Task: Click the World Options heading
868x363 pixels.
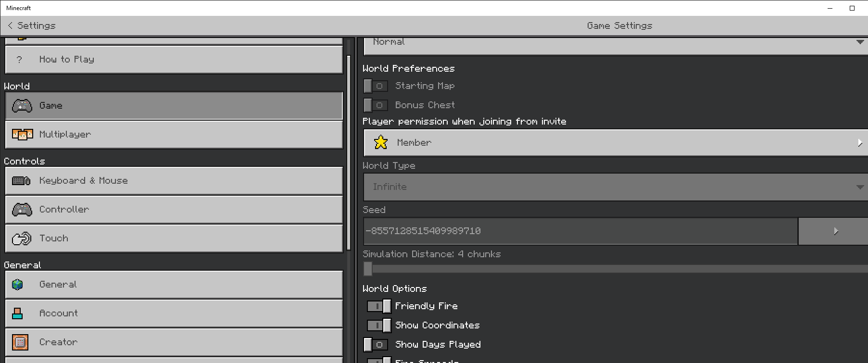Action: [395, 289]
